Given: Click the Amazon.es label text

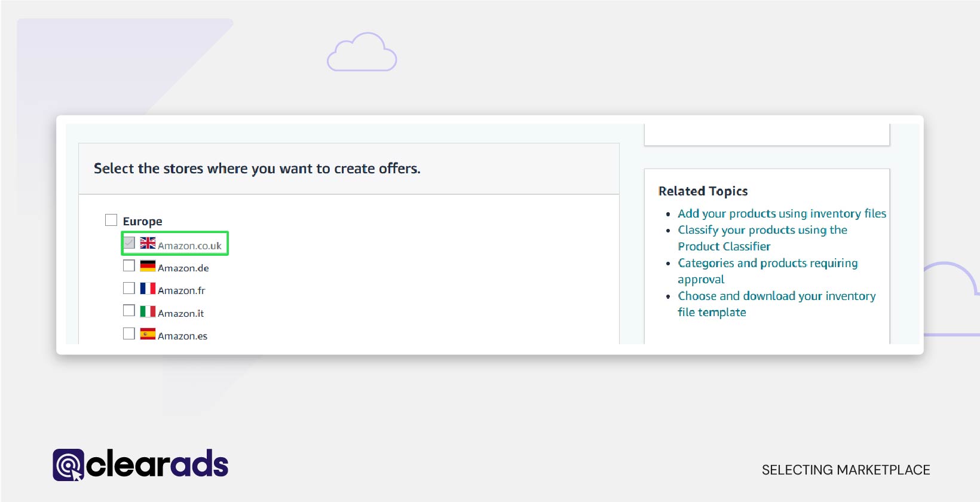Looking at the screenshot, I should (x=183, y=336).
